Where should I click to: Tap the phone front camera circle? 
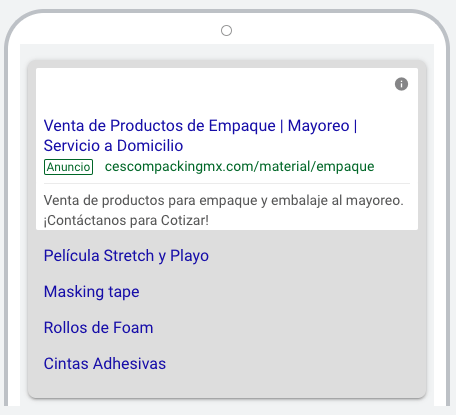[226, 31]
